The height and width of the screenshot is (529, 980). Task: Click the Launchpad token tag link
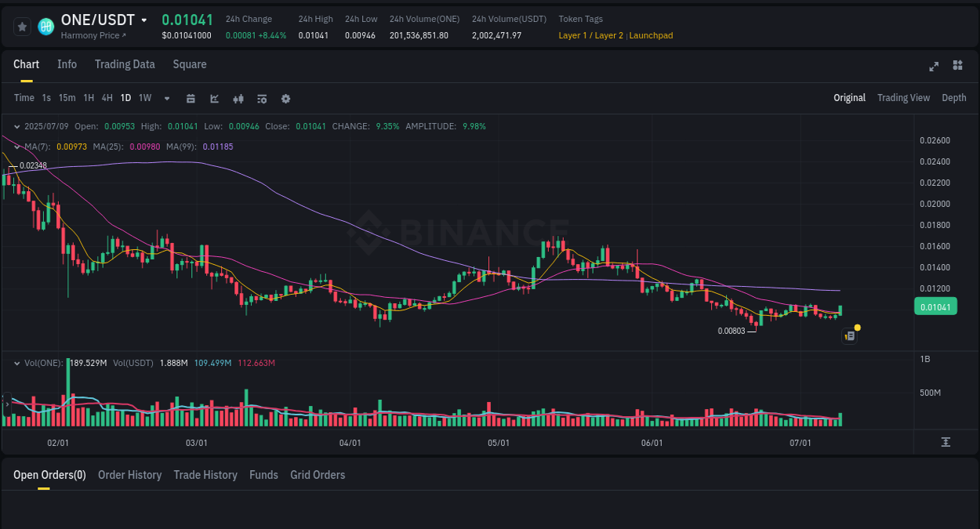[651, 35]
